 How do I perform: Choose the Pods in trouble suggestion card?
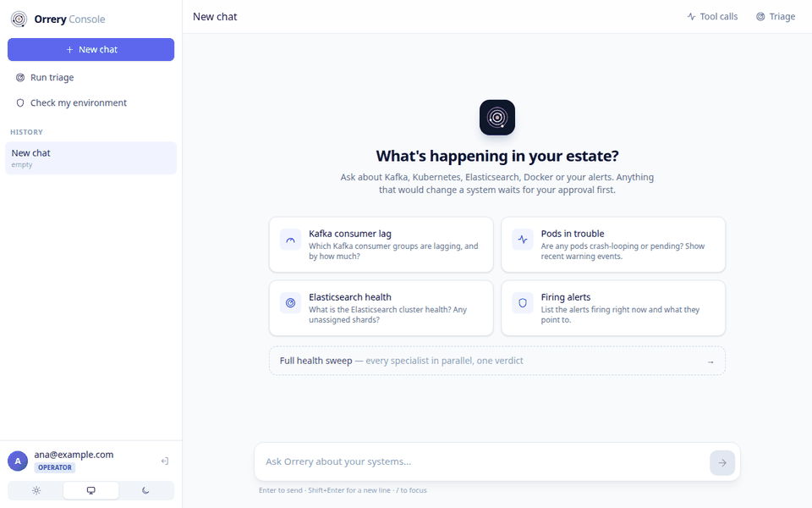point(613,245)
